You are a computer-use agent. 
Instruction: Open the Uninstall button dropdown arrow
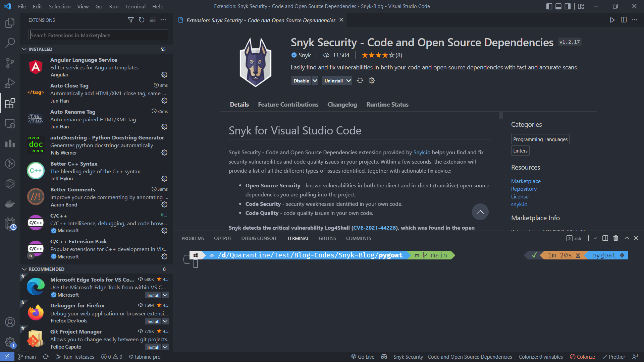pos(348,81)
